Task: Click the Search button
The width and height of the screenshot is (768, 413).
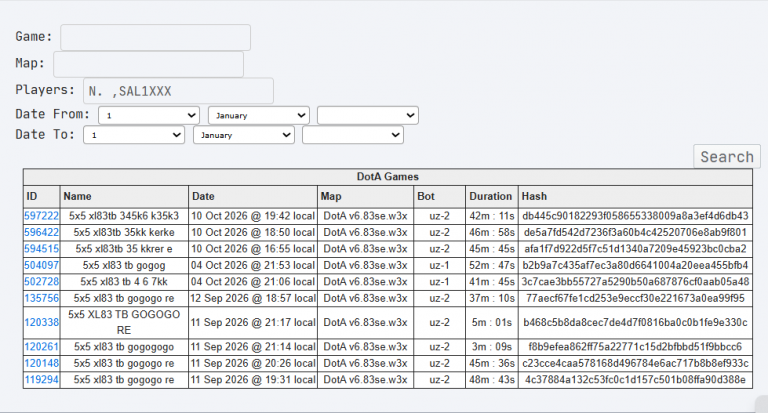Action: 727,157
